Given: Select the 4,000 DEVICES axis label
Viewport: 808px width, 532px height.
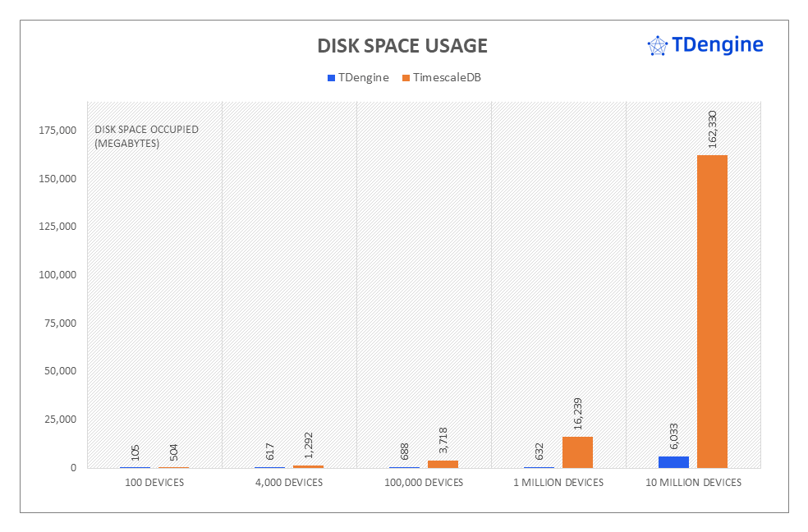Looking at the screenshot, I should coord(289,483).
